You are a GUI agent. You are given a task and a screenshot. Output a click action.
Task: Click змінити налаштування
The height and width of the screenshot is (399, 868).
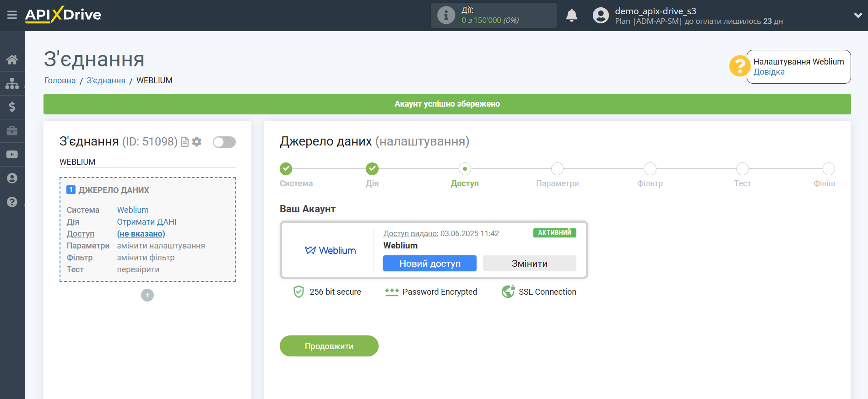click(x=161, y=246)
